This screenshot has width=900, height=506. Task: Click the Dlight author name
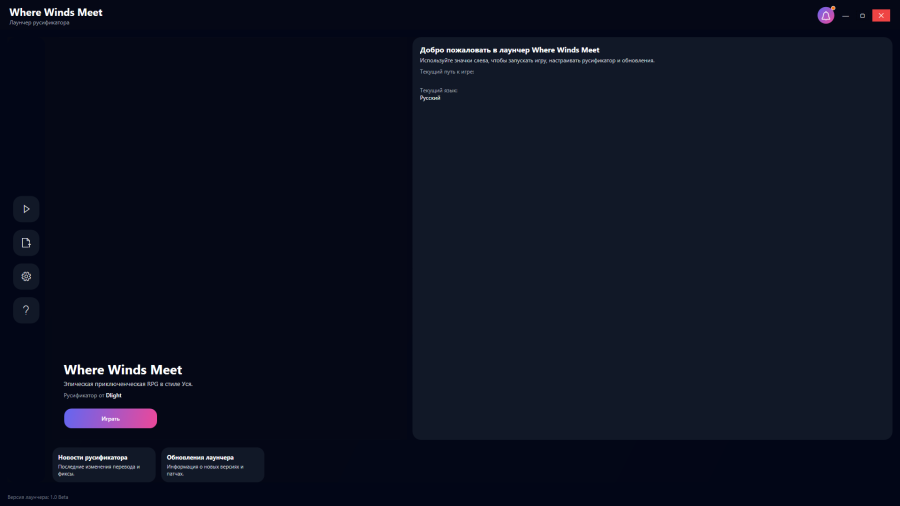[114, 395]
